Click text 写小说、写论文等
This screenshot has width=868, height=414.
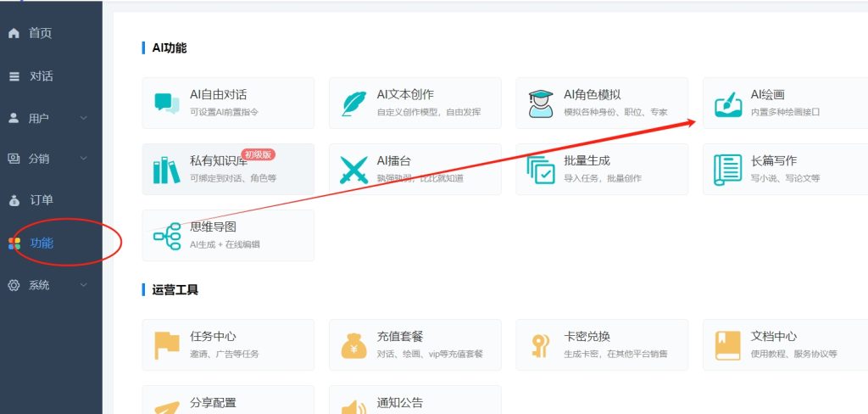point(785,178)
